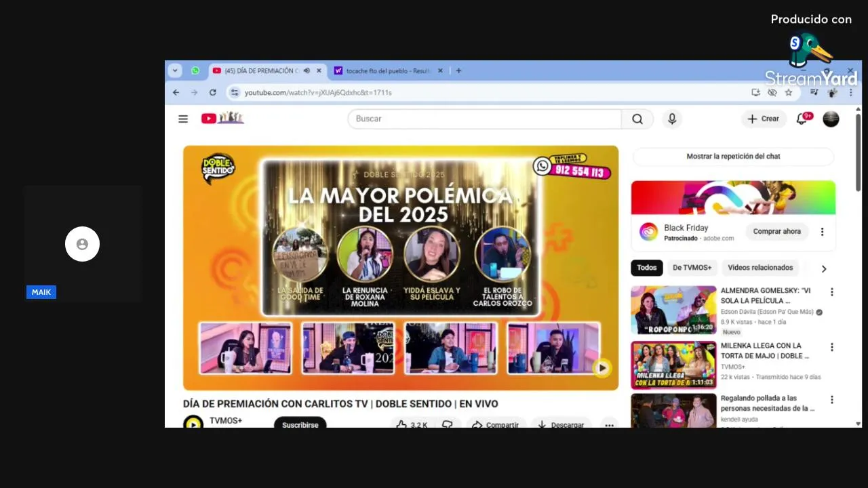Show more filter chips with right chevron
Viewport: 868px width, 488px height.
(x=824, y=268)
